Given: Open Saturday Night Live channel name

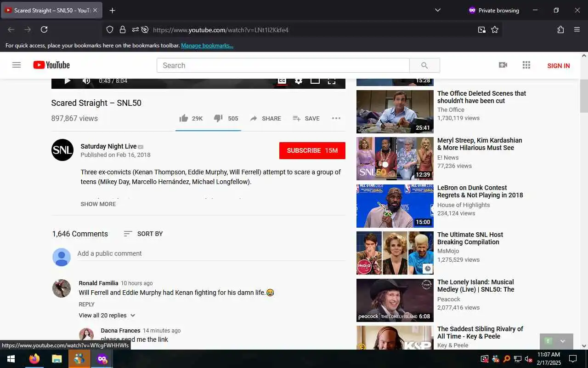Looking at the screenshot, I should [x=108, y=146].
